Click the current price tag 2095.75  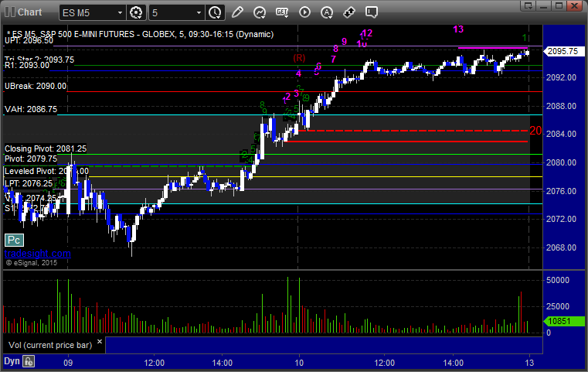(x=564, y=51)
